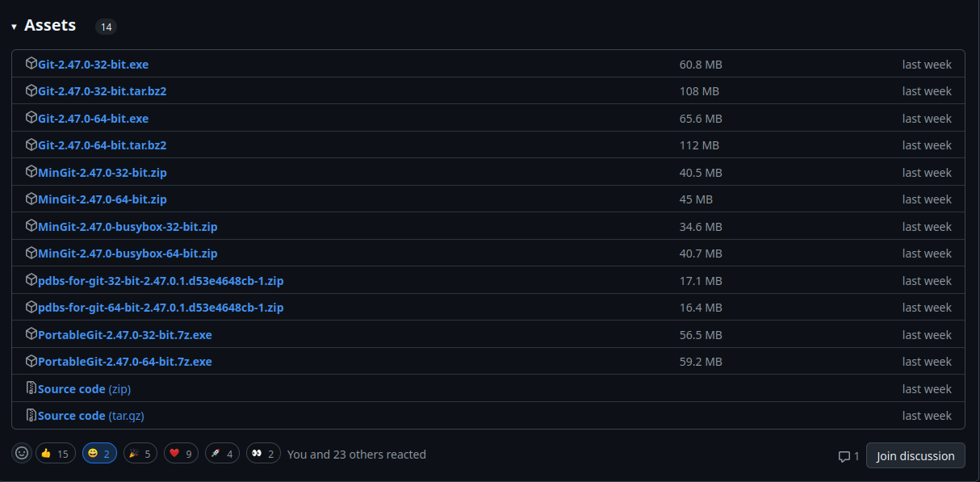Download Source code (tar.gz) archive
Image resolution: width=980 pixels, height=482 pixels.
[90, 416]
